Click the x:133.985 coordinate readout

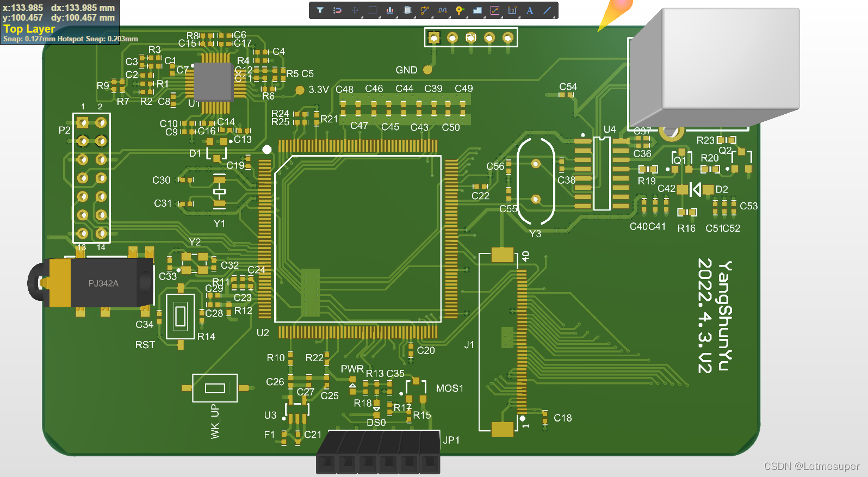tap(23, 8)
